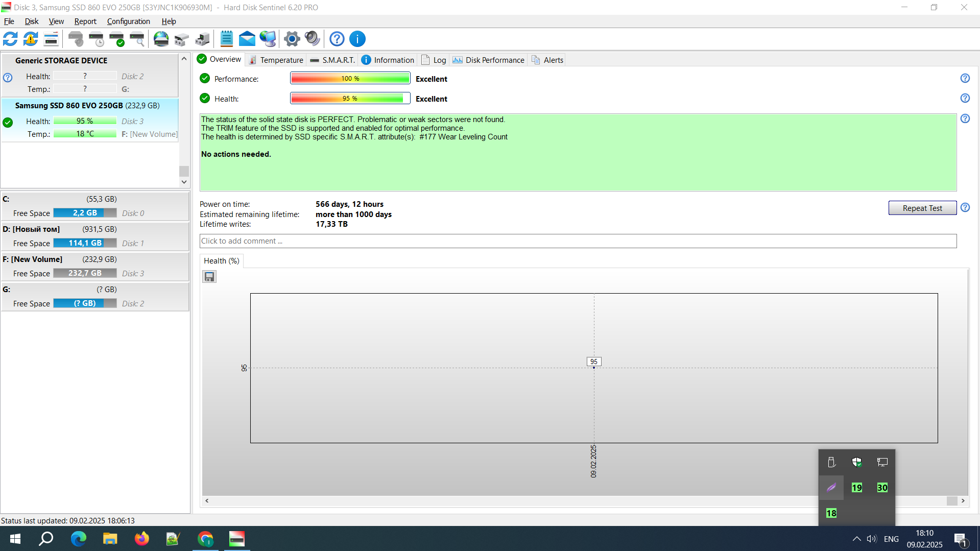This screenshot has height=551, width=980.
Task: Open help for the Performance row
Action: click(965, 78)
